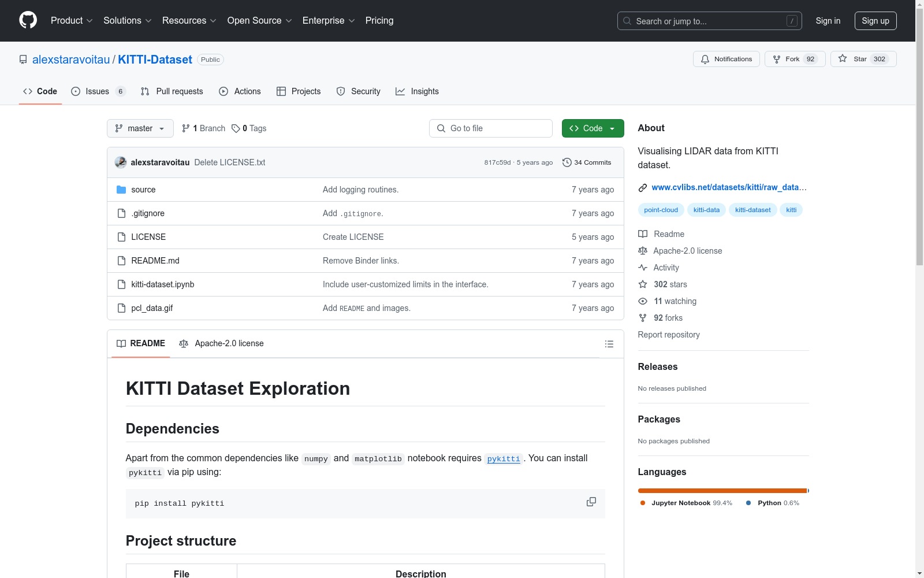This screenshot has height=578, width=924.
Task: Click the languages bar orange Jupyter segment
Action: pos(722,491)
